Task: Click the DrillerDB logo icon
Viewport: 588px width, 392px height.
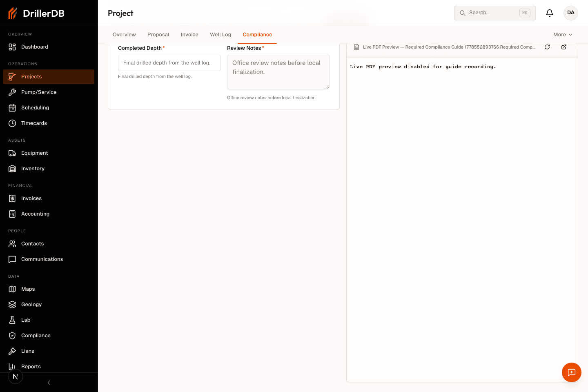Action: (13, 13)
